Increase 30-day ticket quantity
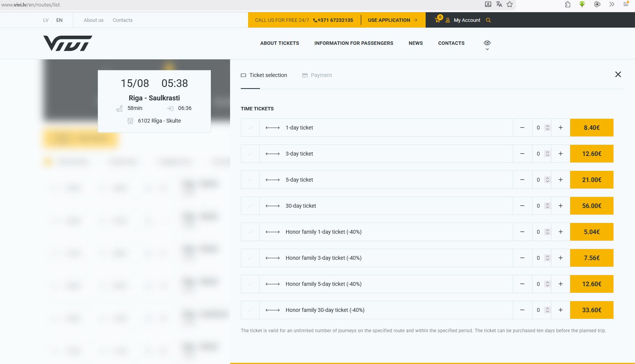This screenshot has width=635, height=364. pos(561,206)
